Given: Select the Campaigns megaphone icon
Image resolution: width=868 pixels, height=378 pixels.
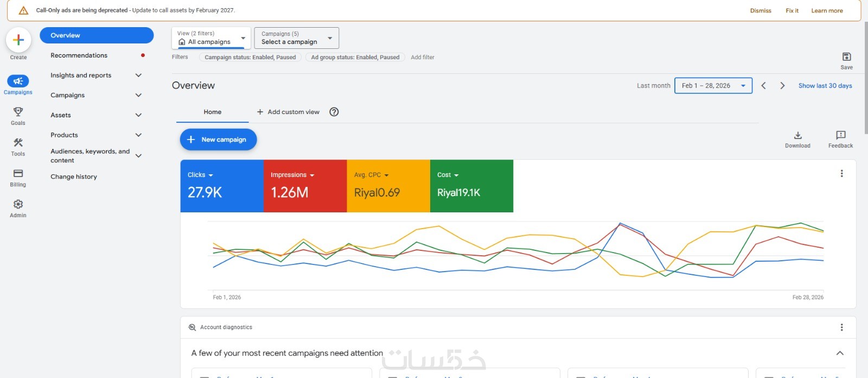Looking at the screenshot, I should [18, 81].
